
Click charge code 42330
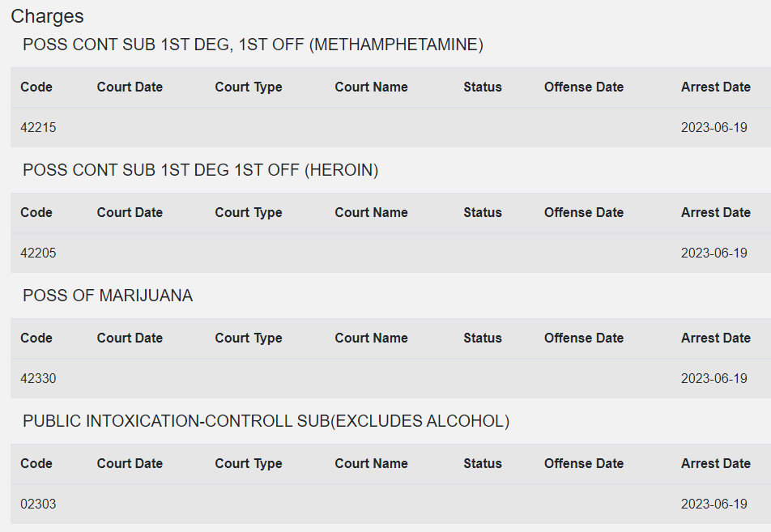(38, 379)
